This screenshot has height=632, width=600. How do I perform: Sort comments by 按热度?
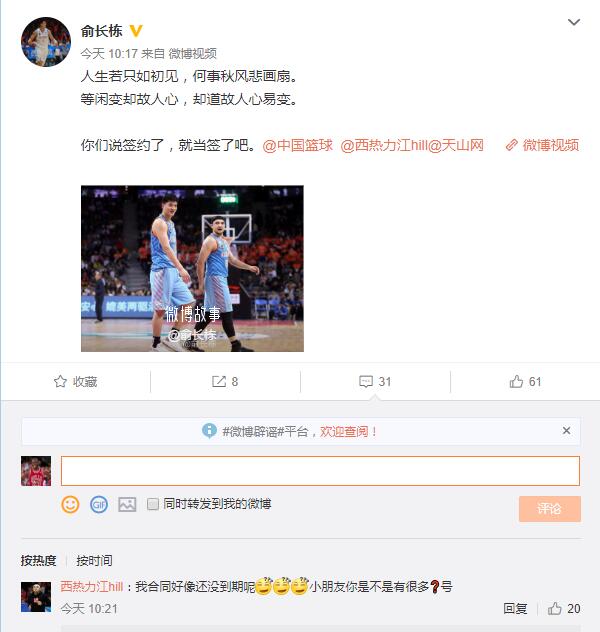click(x=38, y=560)
